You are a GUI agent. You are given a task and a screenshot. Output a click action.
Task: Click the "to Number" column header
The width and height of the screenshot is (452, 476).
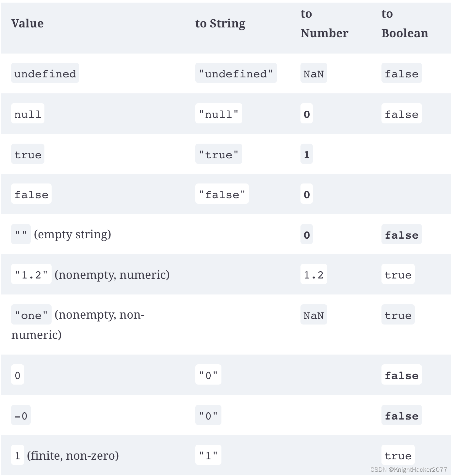324,24
